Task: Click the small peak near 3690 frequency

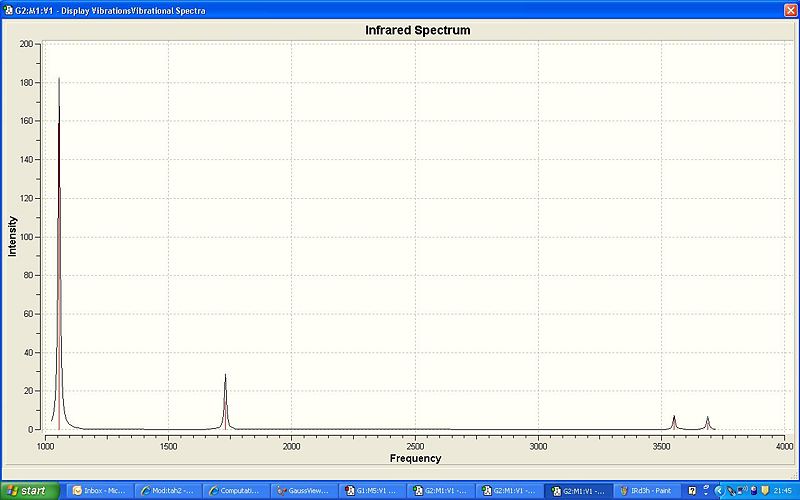Action: pos(707,423)
